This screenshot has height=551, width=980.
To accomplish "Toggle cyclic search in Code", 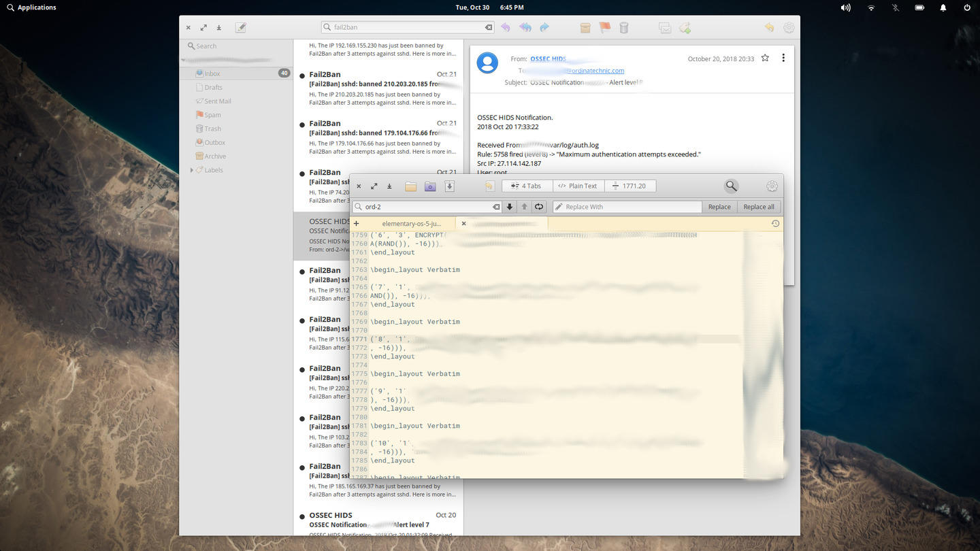I will (x=539, y=207).
